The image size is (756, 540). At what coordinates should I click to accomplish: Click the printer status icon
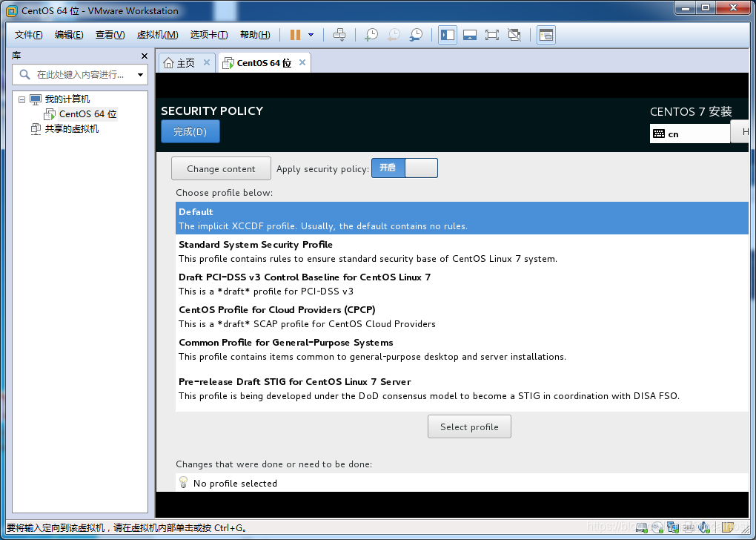(x=689, y=527)
